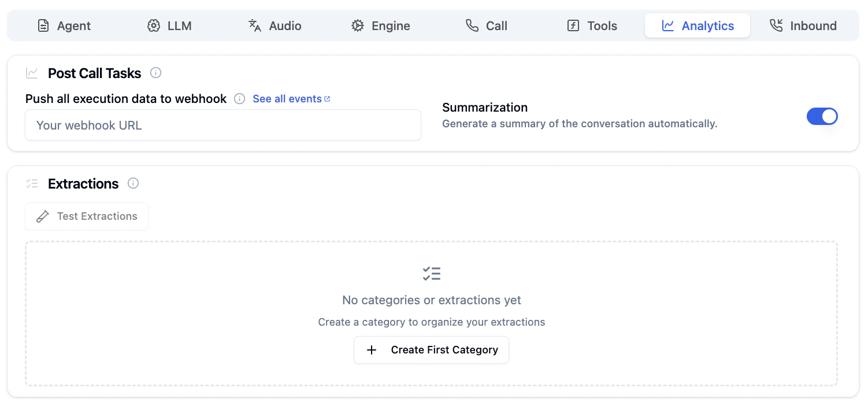Switch to the Tools tab
This screenshot has width=868, height=413.
pos(592,25)
